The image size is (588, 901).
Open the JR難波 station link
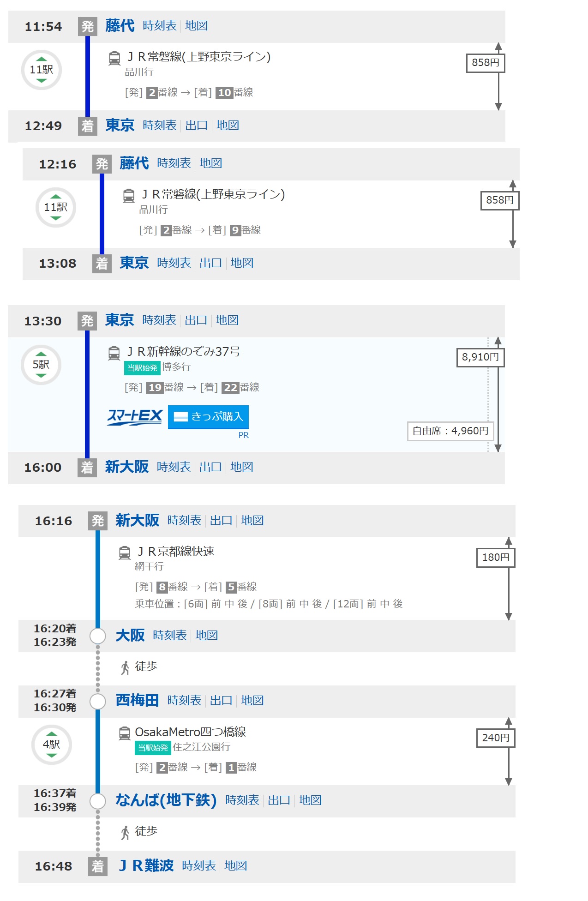pos(146,866)
